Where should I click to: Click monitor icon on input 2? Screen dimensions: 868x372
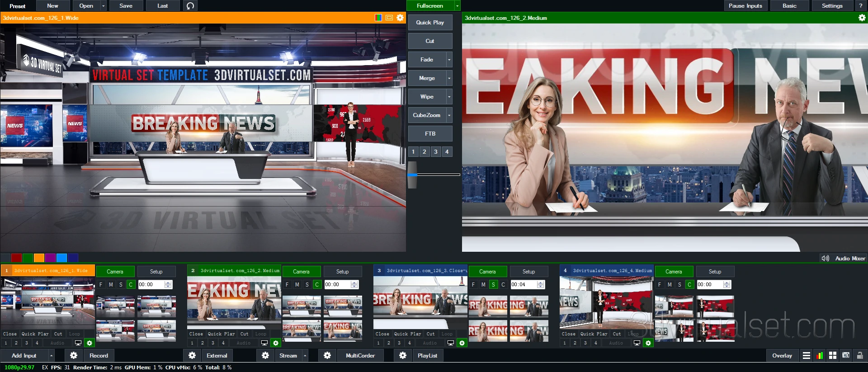(x=264, y=343)
